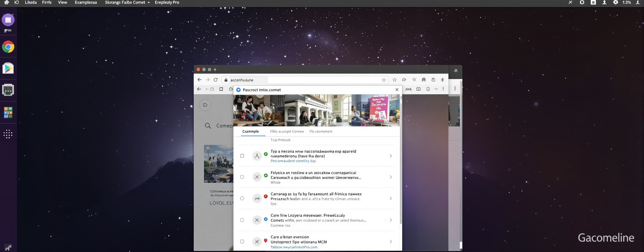Open the app grid launcher in dock
644x252 pixels.
8,134
